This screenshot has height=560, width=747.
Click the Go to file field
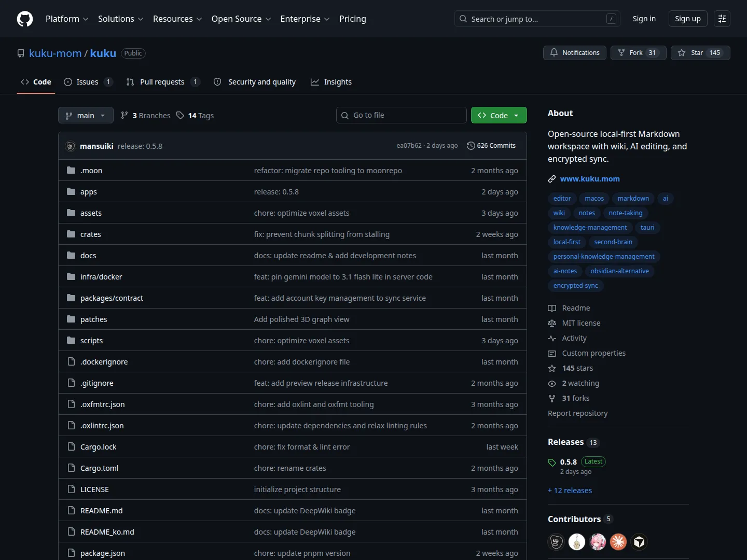pyautogui.click(x=402, y=115)
